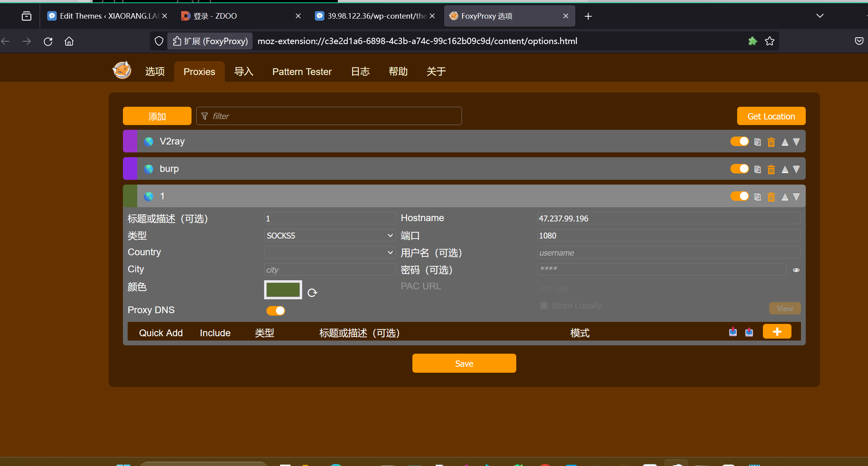The image size is (868, 466).
Task: Open the SOCKS5 type dropdown
Action: click(x=330, y=236)
